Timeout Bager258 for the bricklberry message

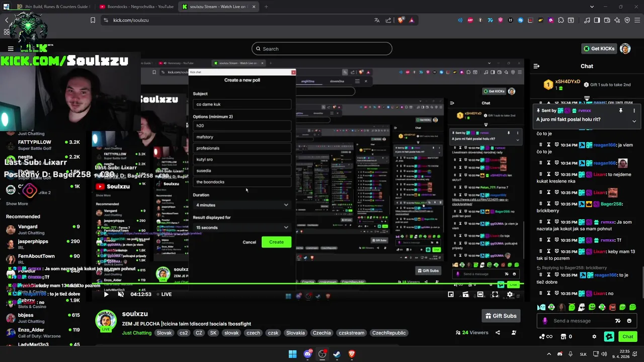[549, 204]
